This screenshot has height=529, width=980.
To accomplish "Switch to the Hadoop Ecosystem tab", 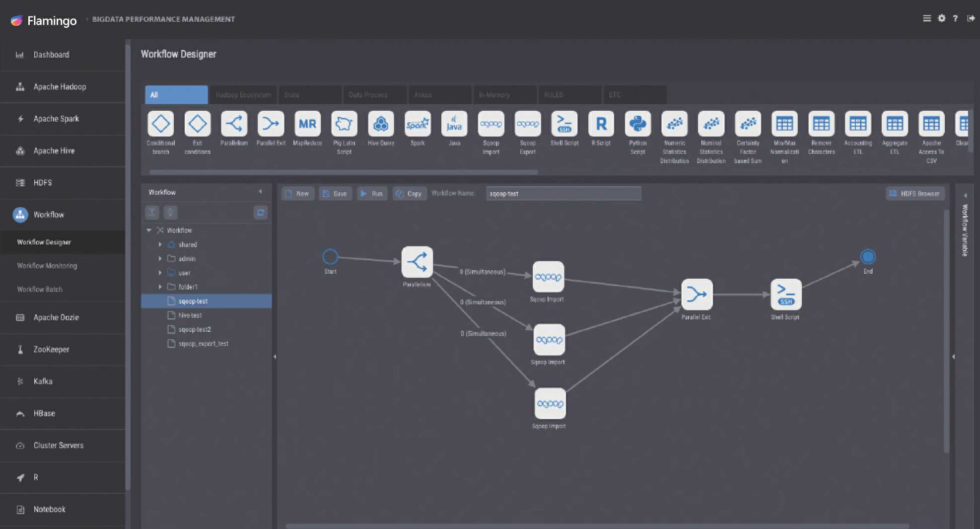I will (x=243, y=94).
